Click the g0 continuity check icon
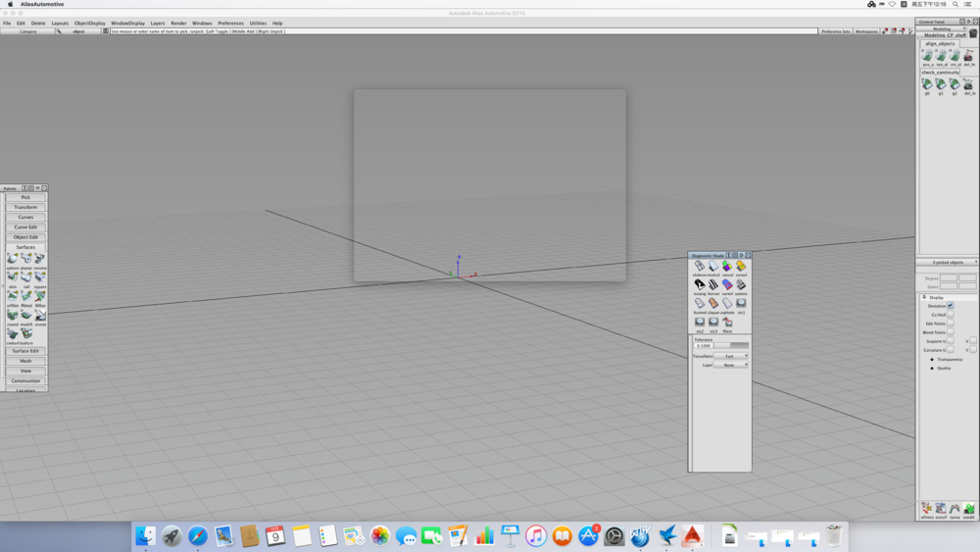The height and width of the screenshot is (552, 980). 927,85
